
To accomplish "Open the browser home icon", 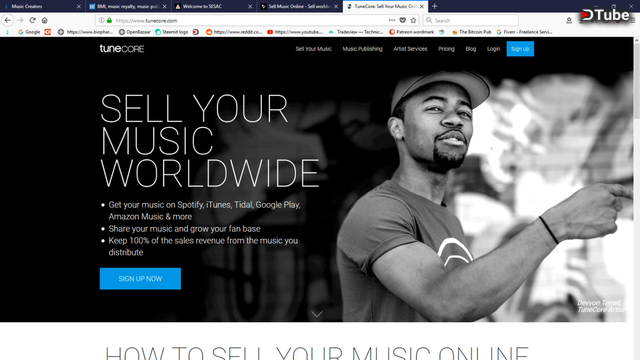I will click(44, 20).
